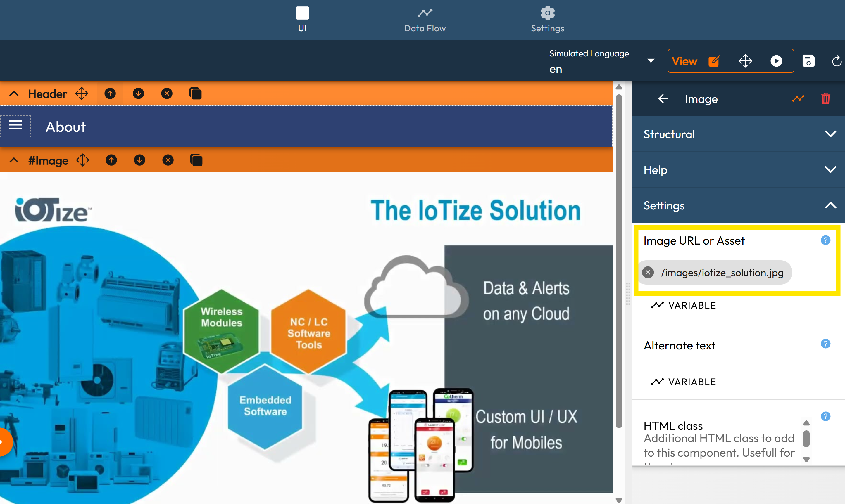
Task: Go back using the arrow beside Image
Action: (663, 99)
